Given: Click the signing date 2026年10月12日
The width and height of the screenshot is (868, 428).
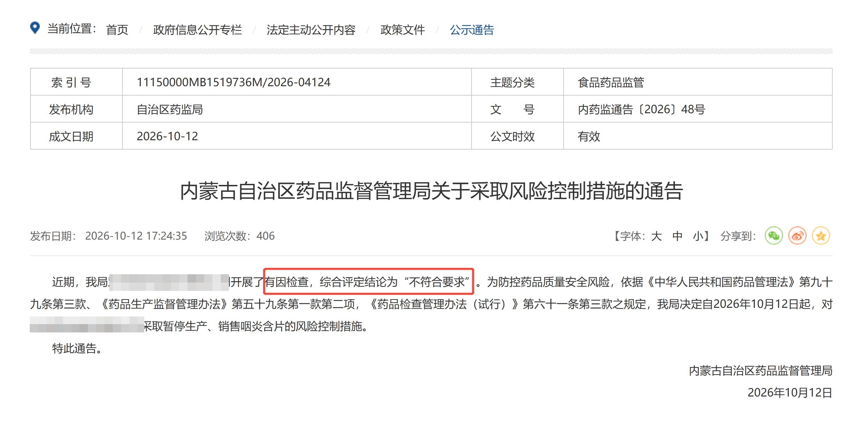Looking at the screenshot, I should [790, 393].
